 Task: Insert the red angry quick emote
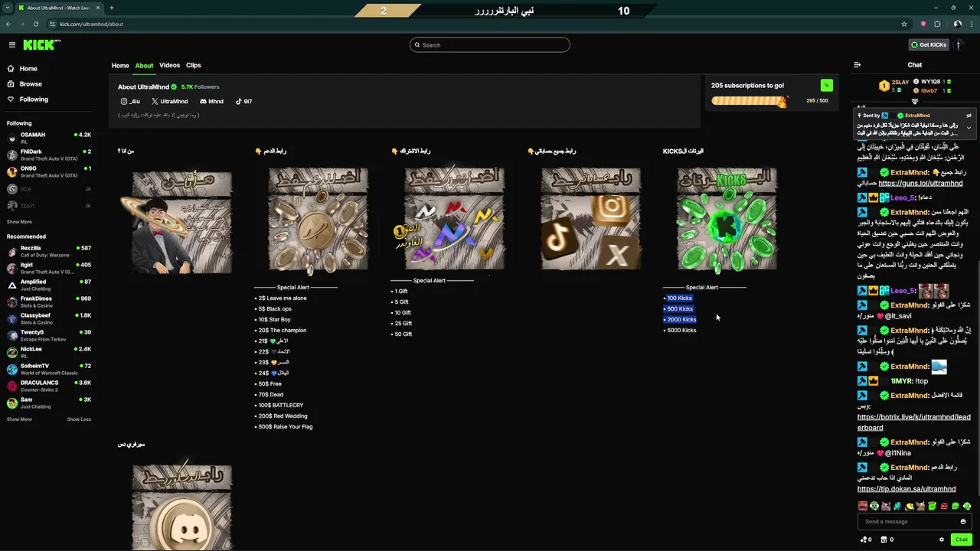click(944, 506)
